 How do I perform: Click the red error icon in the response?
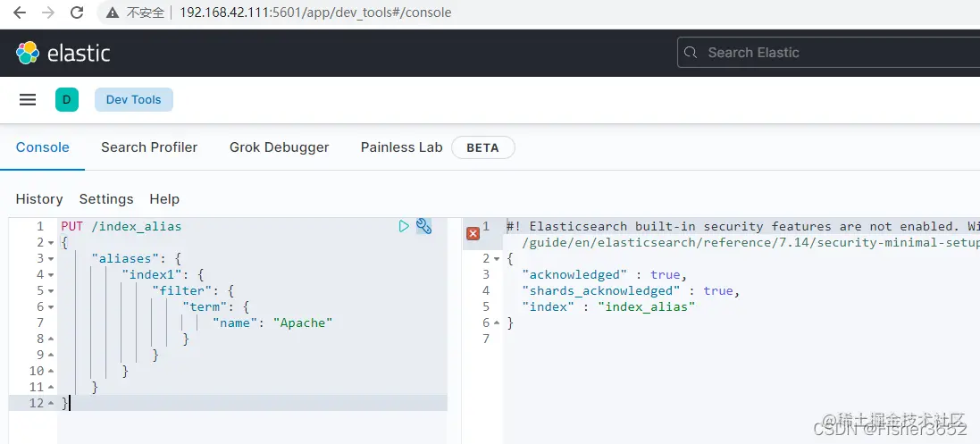473,234
